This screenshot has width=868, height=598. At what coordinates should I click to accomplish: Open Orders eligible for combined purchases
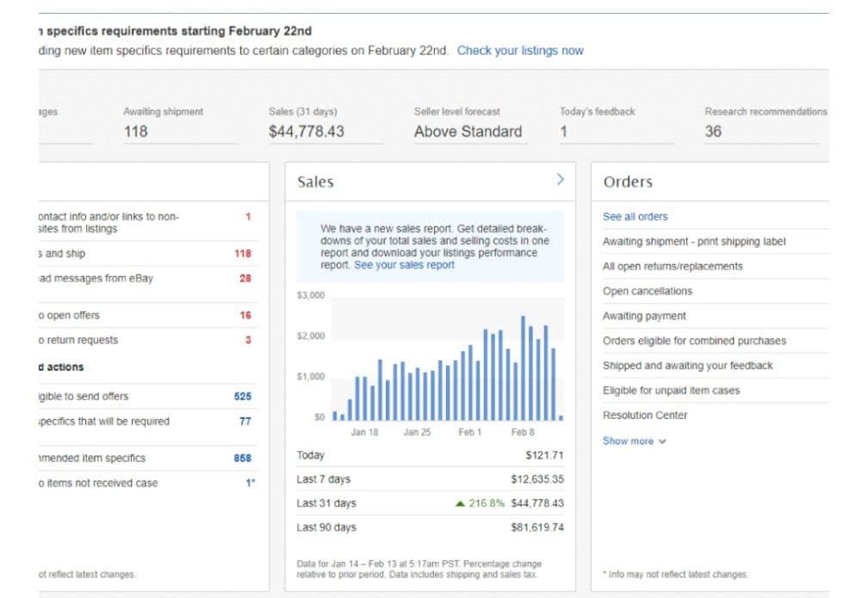click(694, 341)
